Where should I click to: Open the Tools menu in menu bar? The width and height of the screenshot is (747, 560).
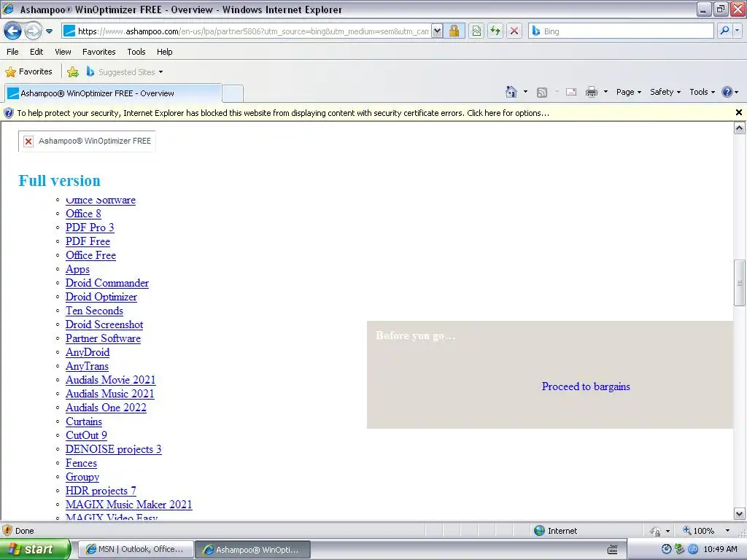[x=136, y=52]
